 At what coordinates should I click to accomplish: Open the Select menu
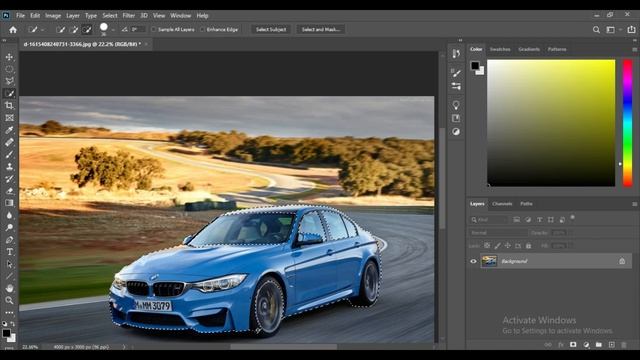(110, 16)
